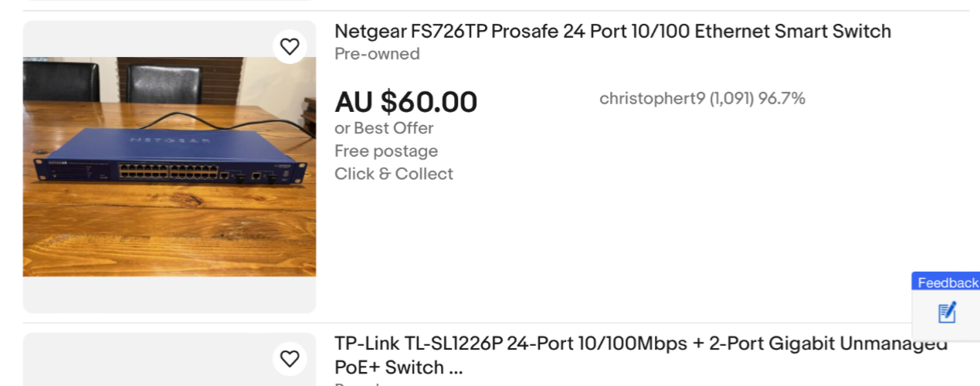View the Netgear switch product photo
Image resolution: width=980 pixels, height=386 pixels.
(x=169, y=167)
